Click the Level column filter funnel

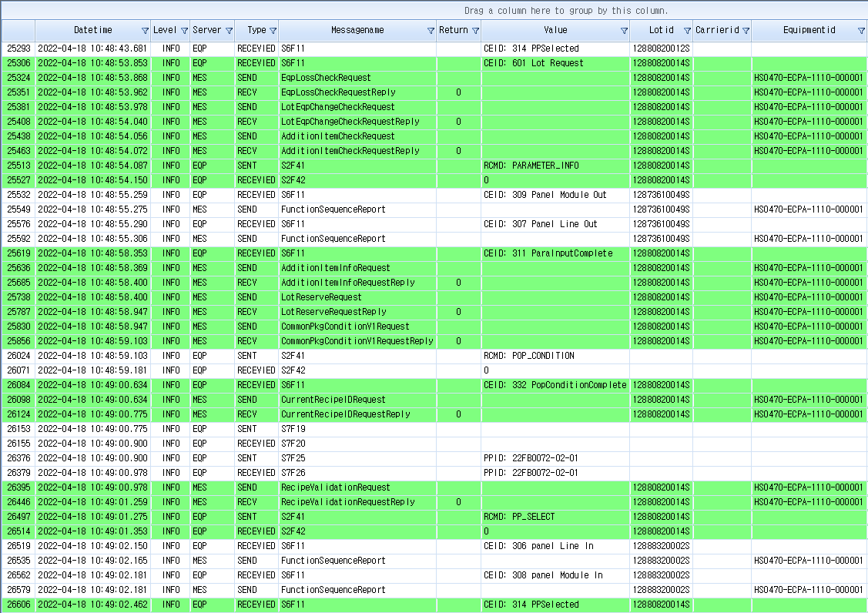(x=184, y=31)
